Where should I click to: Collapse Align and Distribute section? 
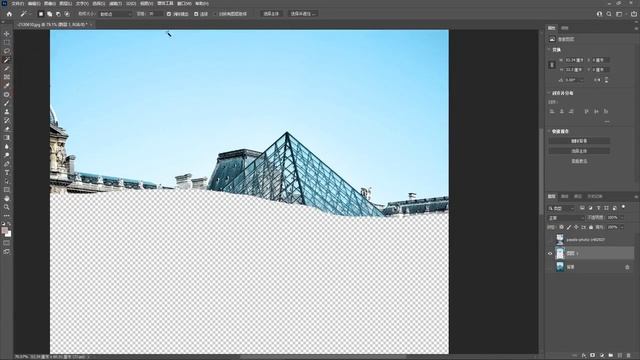[549, 93]
